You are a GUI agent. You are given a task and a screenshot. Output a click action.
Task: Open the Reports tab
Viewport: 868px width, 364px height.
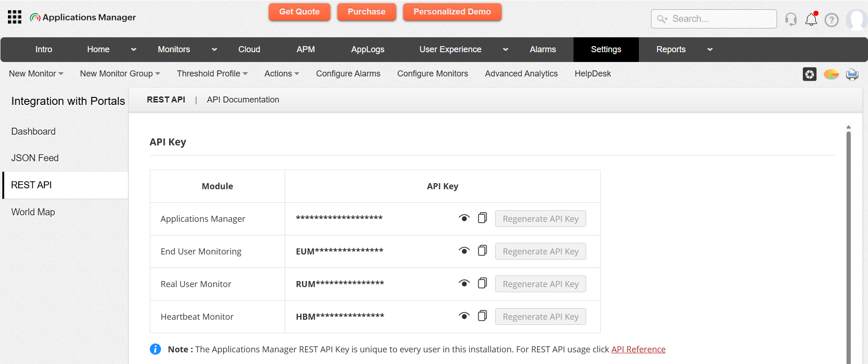[671, 49]
